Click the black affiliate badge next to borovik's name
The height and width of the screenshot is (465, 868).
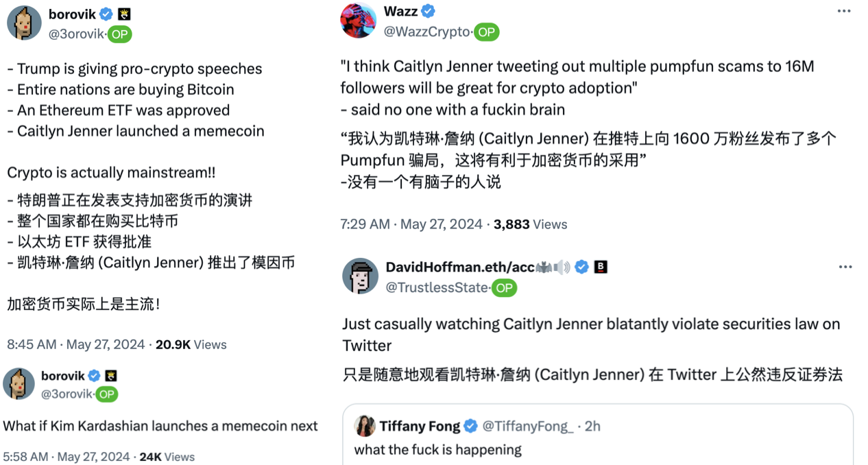pyautogui.click(x=123, y=13)
